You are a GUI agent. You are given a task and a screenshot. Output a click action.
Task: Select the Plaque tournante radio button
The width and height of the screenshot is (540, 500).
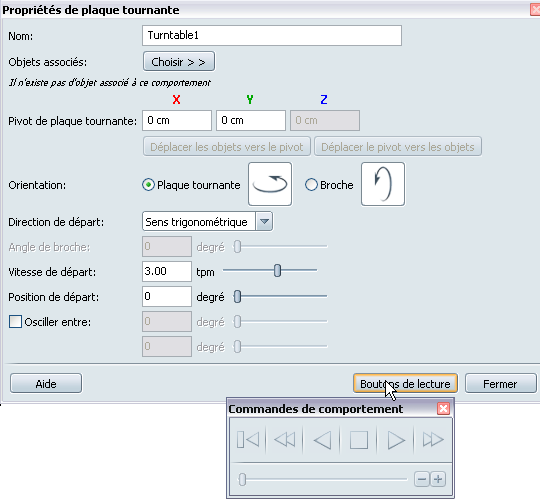tap(148, 185)
